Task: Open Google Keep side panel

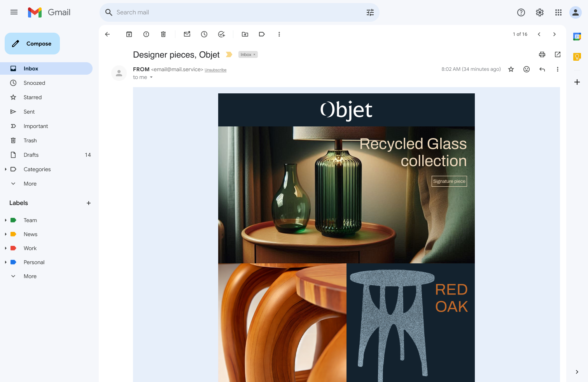Action: click(577, 57)
